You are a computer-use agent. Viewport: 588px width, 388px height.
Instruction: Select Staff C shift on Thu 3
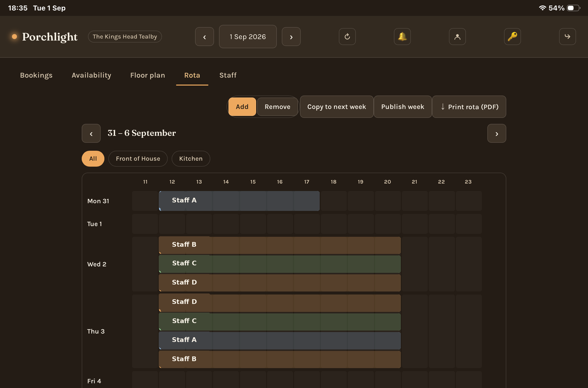coord(280,321)
